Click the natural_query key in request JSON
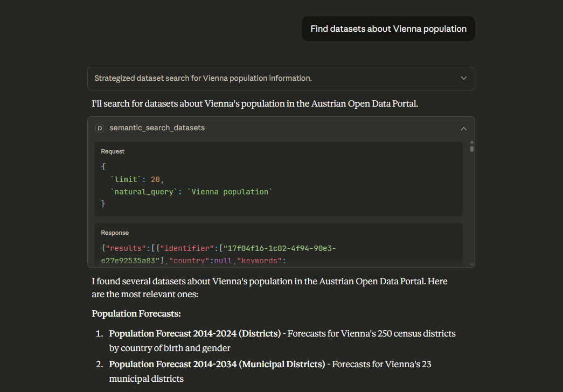The width and height of the screenshot is (563, 392). coord(144,192)
